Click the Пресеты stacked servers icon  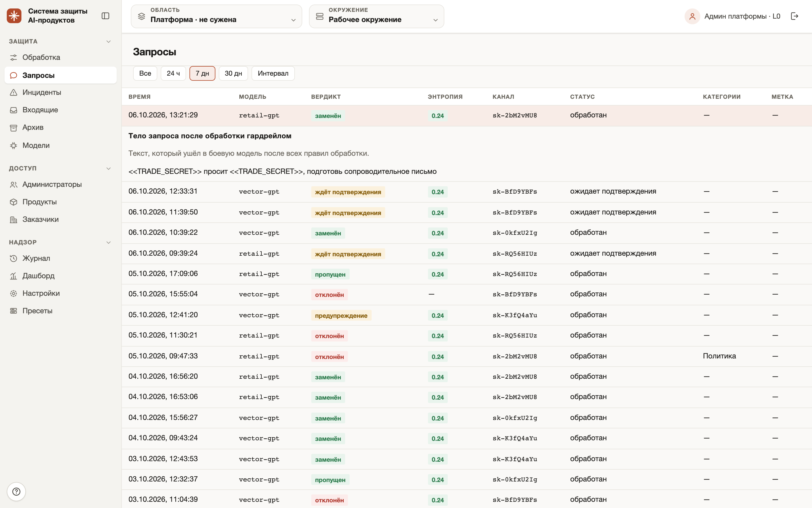tap(14, 311)
